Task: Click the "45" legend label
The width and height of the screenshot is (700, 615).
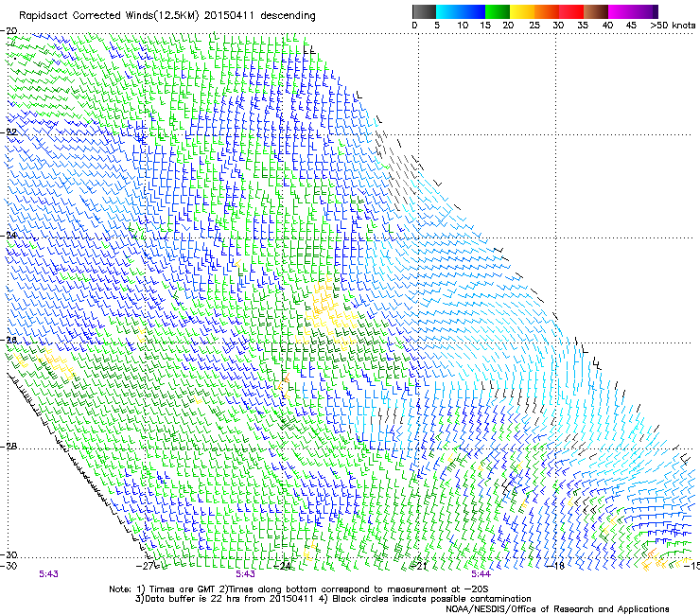Action: click(631, 26)
